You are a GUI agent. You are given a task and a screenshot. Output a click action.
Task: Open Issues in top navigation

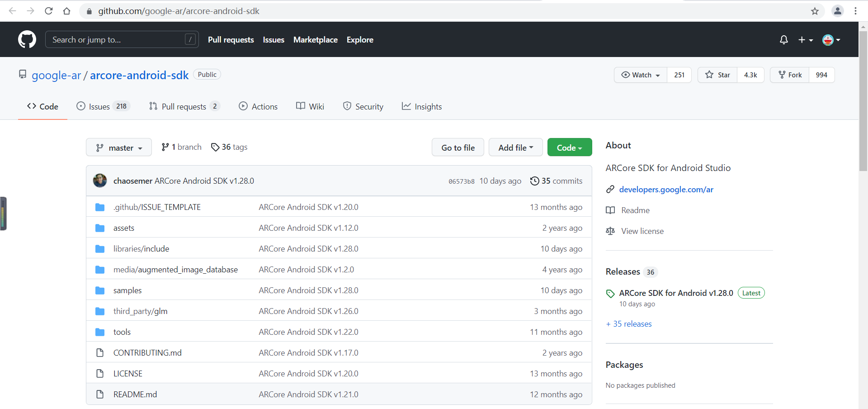click(x=274, y=40)
